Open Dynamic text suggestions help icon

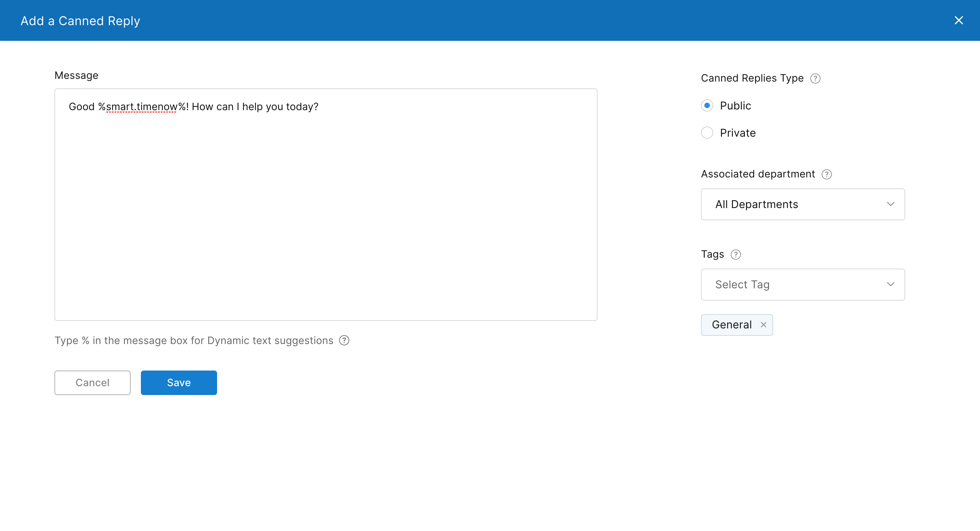point(344,340)
